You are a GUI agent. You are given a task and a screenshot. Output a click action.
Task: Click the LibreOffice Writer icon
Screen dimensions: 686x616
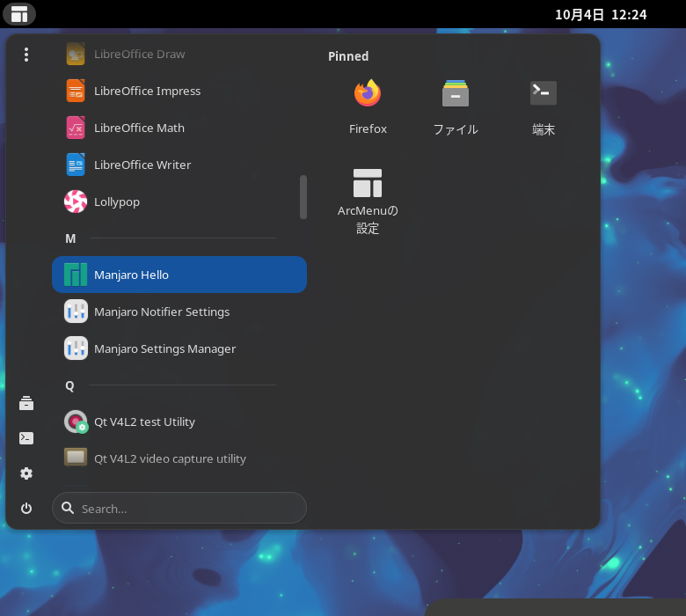(76, 165)
